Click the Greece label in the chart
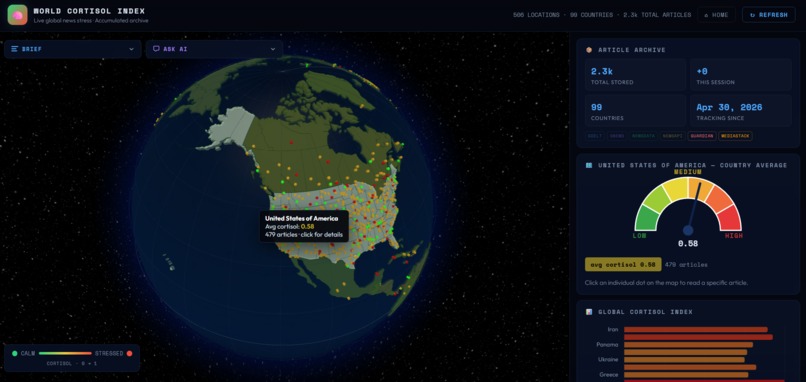Image resolution: width=806 pixels, height=382 pixels. click(609, 374)
